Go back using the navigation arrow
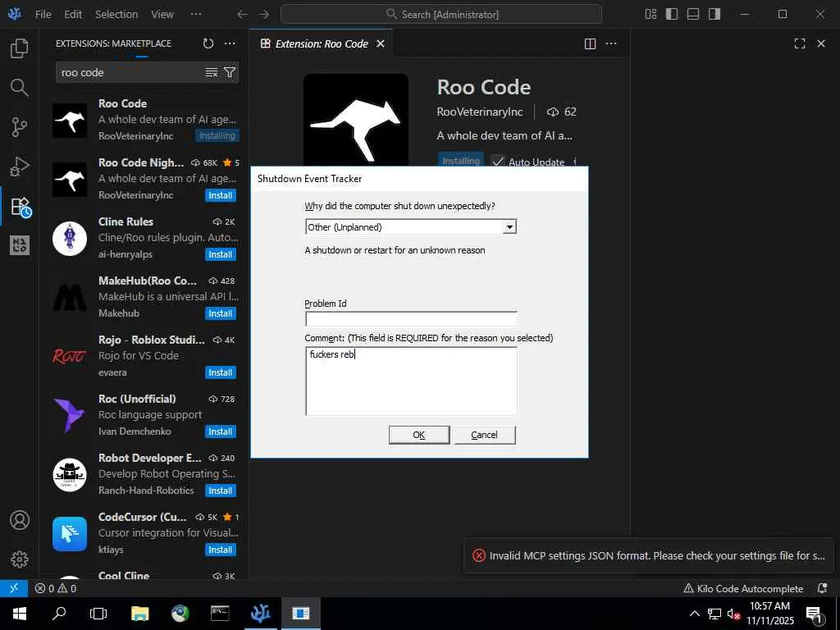 (242, 15)
